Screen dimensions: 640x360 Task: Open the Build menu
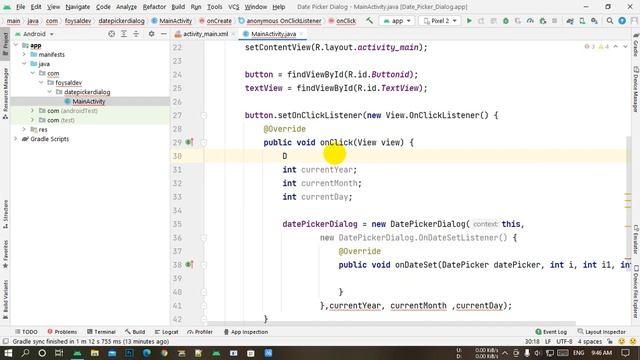[x=178, y=7]
